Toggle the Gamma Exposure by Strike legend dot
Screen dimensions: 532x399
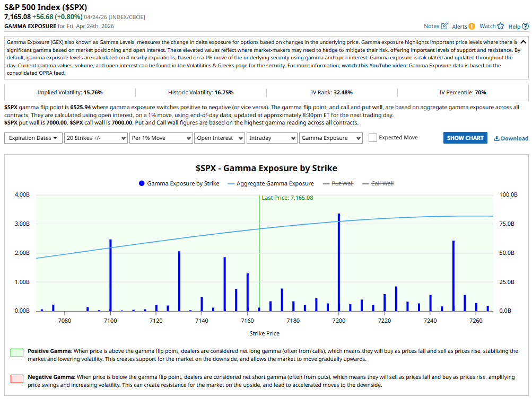(142, 183)
